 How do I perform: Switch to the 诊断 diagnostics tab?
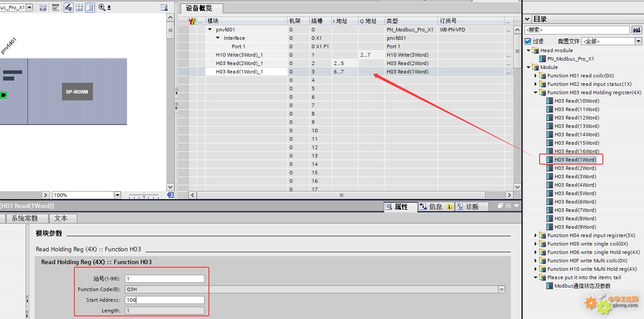(472, 207)
